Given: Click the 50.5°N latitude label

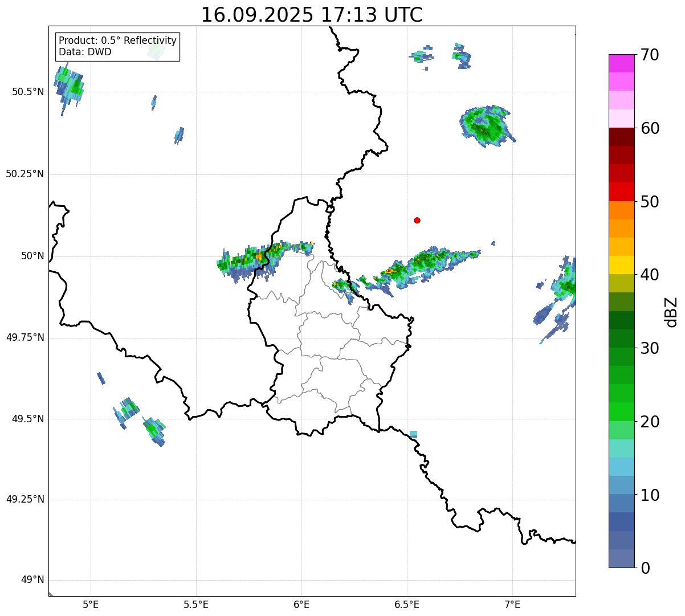Looking at the screenshot, I should click(27, 92).
